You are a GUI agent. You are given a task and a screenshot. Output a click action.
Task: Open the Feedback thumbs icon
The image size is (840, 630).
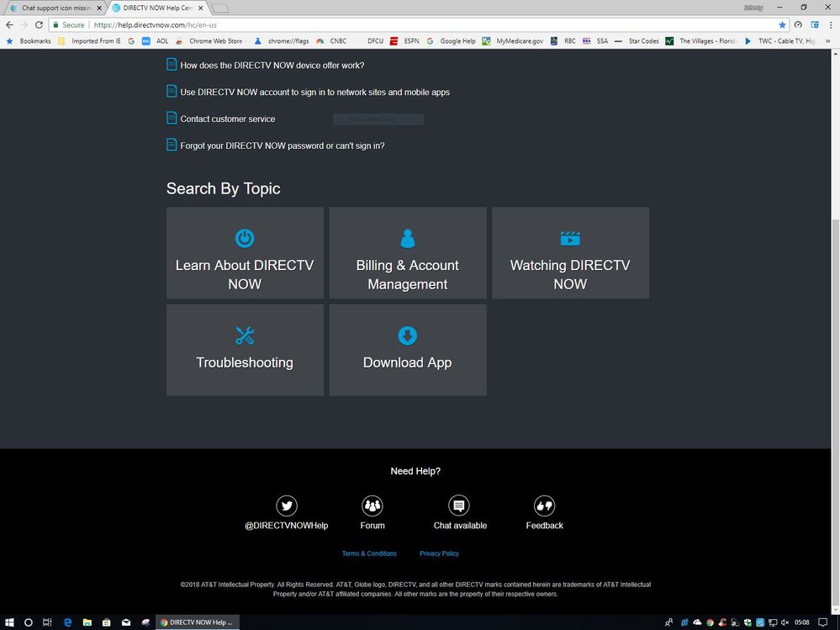coord(544,506)
